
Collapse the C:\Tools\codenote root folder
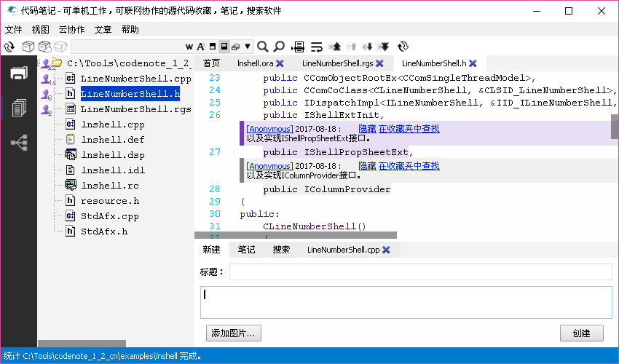click(39, 63)
